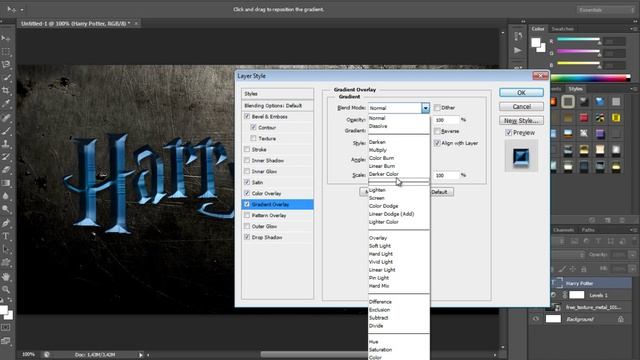Viewport: 640px width, 360px height.
Task: Open the Layers panel flyout menu
Action: point(633,230)
